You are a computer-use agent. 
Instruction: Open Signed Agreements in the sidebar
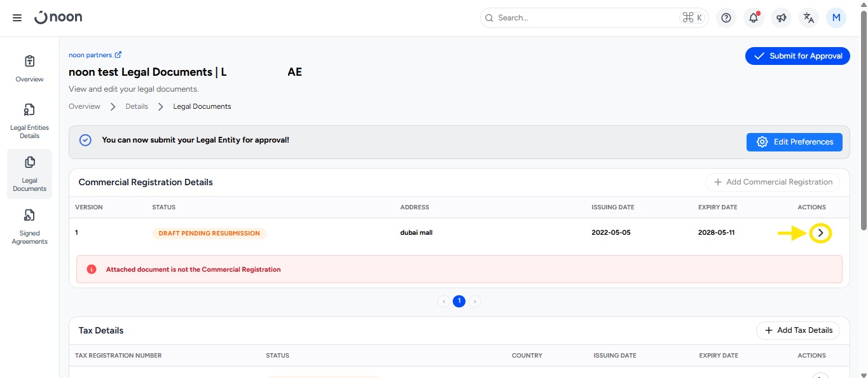[x=29, y=227]
